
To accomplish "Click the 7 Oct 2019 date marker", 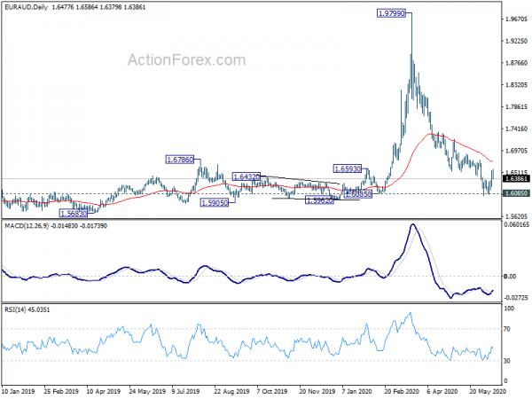I will (272, 391).
